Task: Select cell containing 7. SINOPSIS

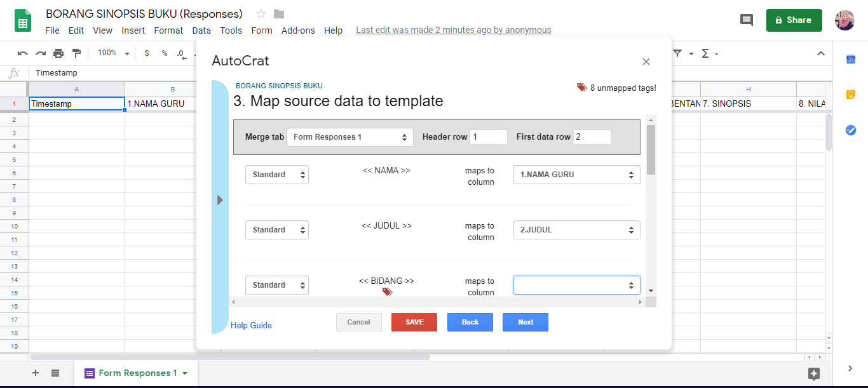Action: click(x=749, y=104)
